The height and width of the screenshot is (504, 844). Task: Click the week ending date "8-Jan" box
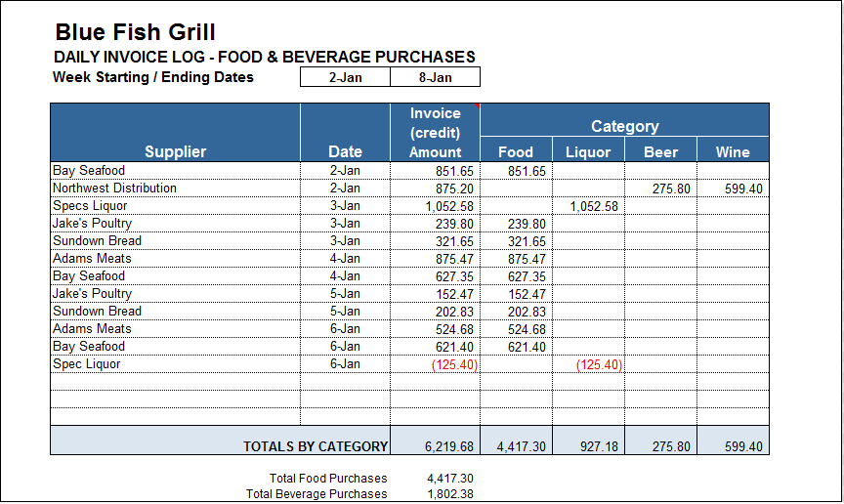coord(435,77)
